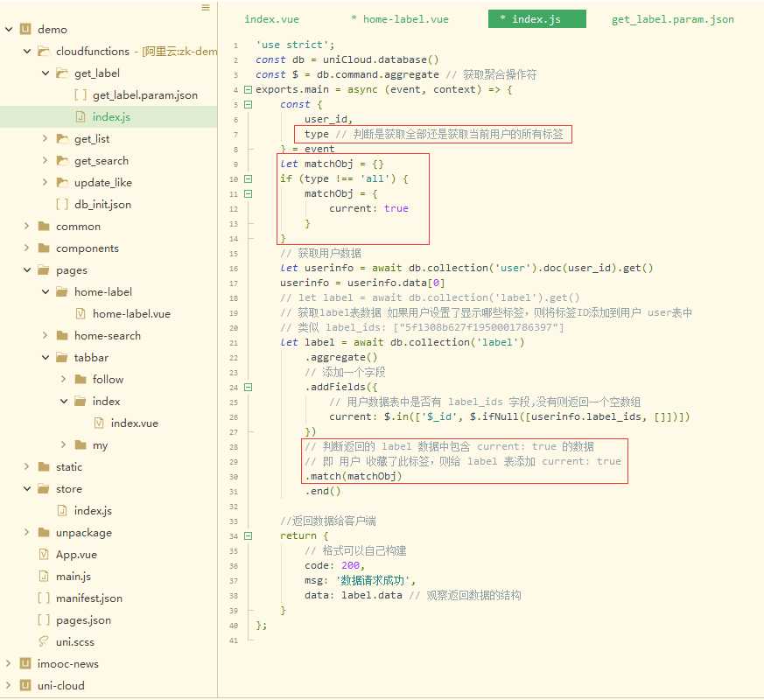
Task: Click line number 41 in the gutter
Action: [x=234, y=640]
